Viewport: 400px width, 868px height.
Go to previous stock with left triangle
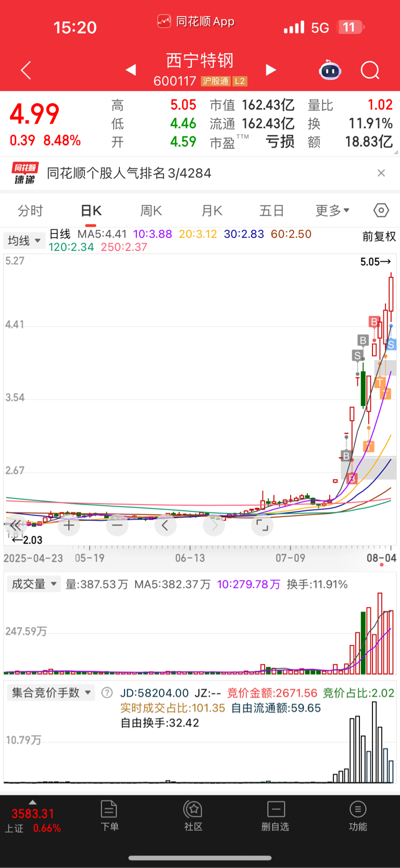[x=131, y=70]
